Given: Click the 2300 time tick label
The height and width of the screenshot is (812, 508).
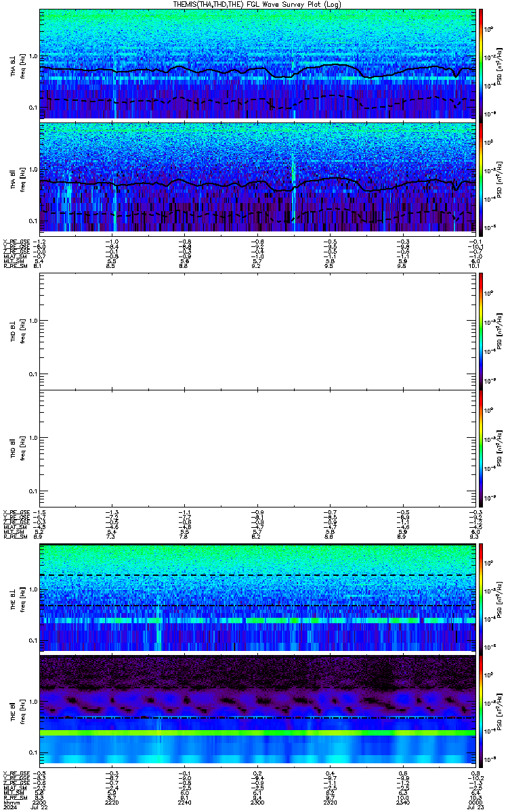Looking at the screenshot, I should 257,801.
